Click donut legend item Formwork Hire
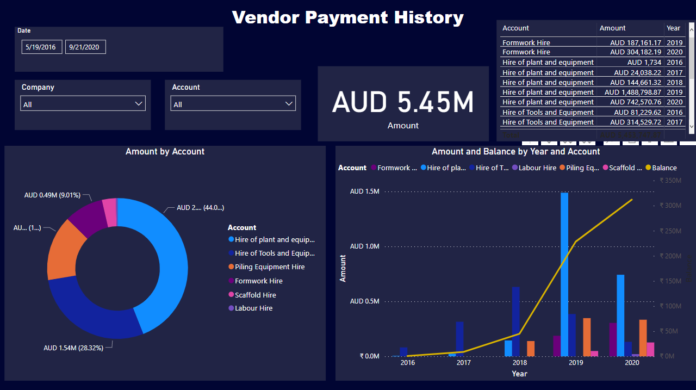Viewport: 696px width, 390px height. (255, 281)
